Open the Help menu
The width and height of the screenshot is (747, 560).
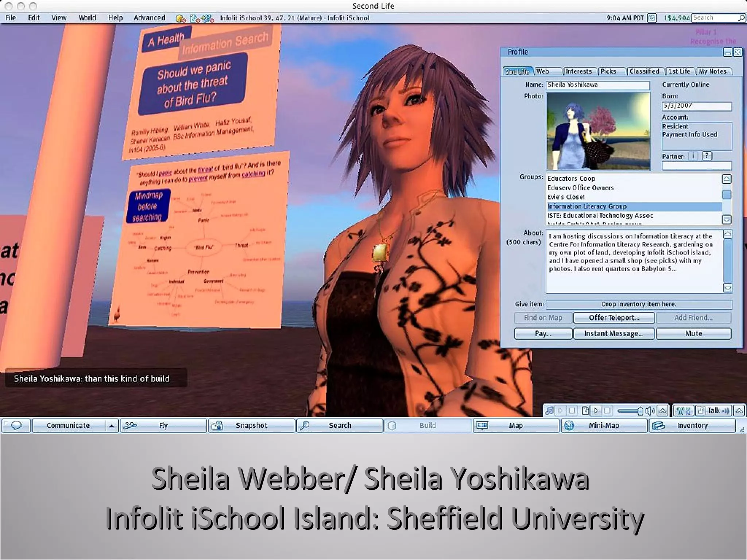pyautogui.click(x=115, y=18)
